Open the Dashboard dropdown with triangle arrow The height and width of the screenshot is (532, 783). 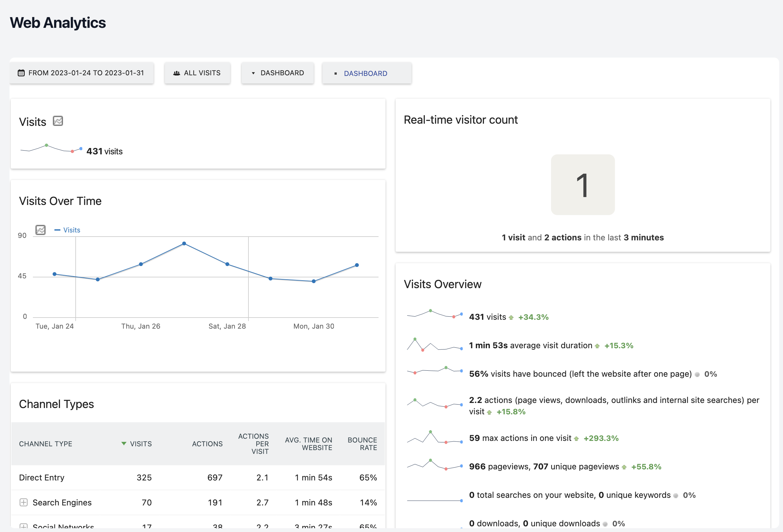(278, 73)
